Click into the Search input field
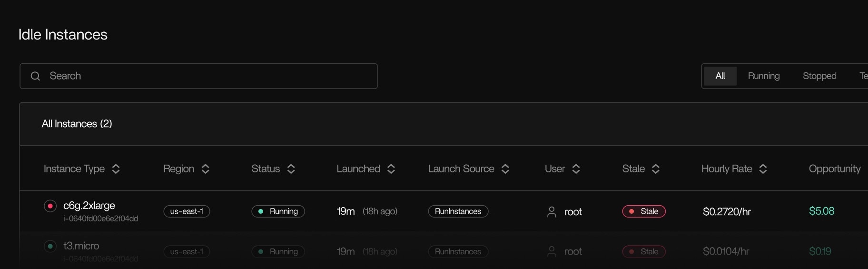This screenshot has height=269, width=868. (x=198, y=76)
